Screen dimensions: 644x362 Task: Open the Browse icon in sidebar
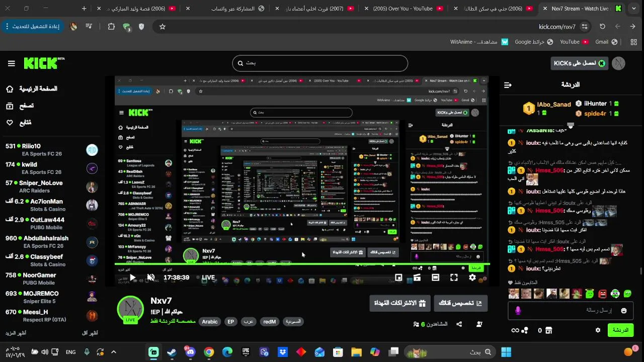(x=10, y=106)
